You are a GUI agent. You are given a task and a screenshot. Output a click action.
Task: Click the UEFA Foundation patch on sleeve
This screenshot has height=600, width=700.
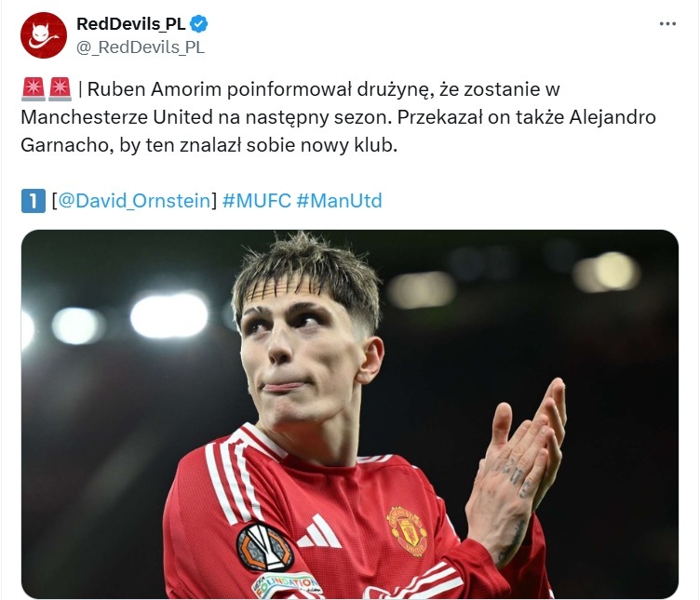286,584
